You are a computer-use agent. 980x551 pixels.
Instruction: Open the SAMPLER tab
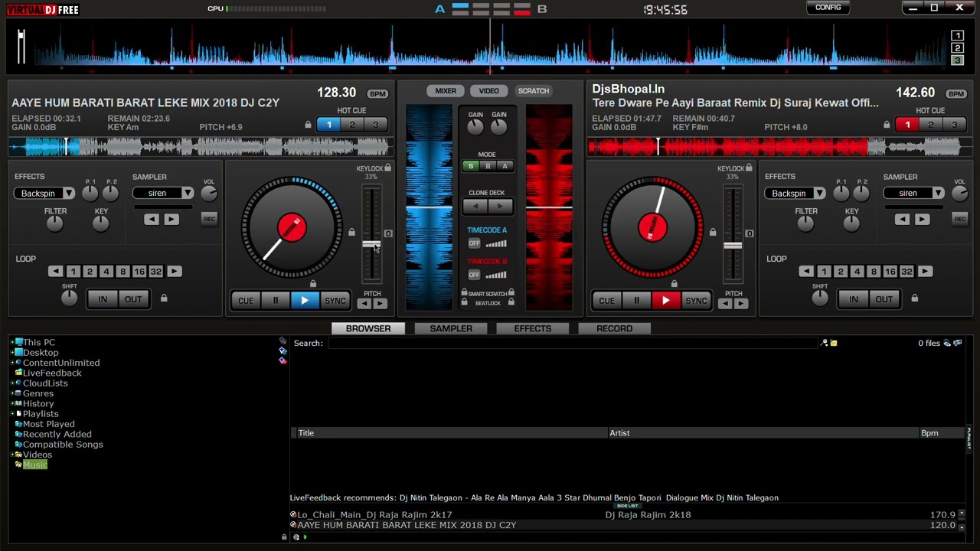pos(451,328)
